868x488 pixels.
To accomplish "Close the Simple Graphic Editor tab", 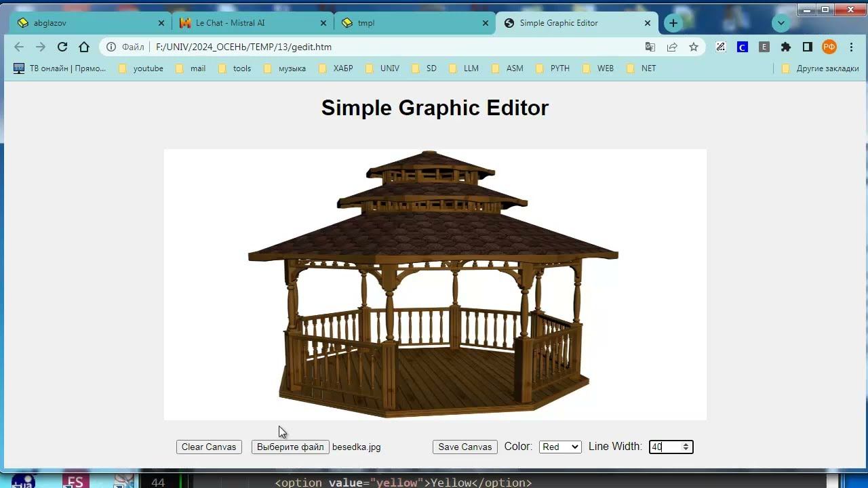I will 648,23.
